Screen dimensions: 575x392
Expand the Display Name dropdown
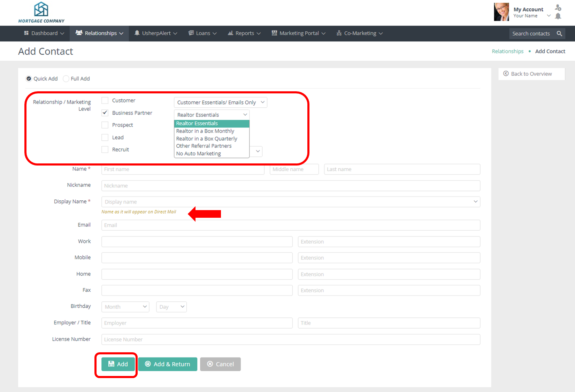[475, 202]
